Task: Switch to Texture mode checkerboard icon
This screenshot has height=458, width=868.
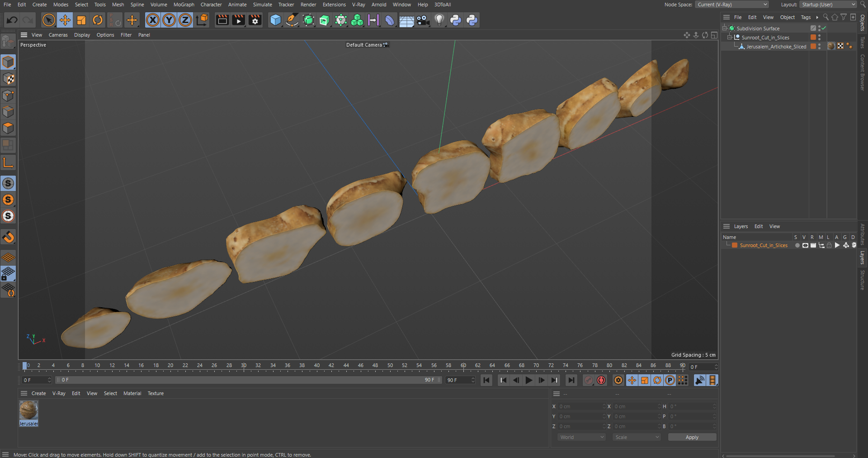Action: coord(8,79)
